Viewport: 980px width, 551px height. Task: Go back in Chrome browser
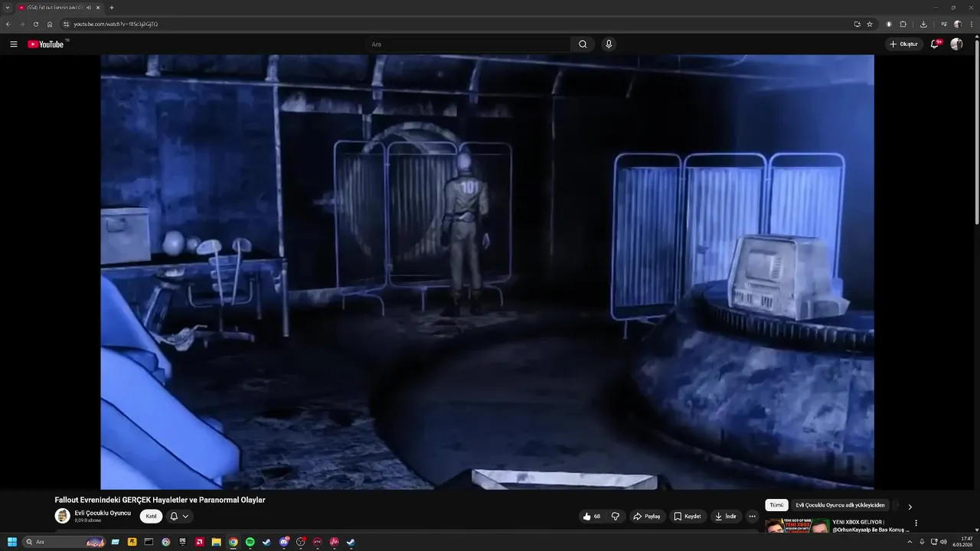pos(8,24)
